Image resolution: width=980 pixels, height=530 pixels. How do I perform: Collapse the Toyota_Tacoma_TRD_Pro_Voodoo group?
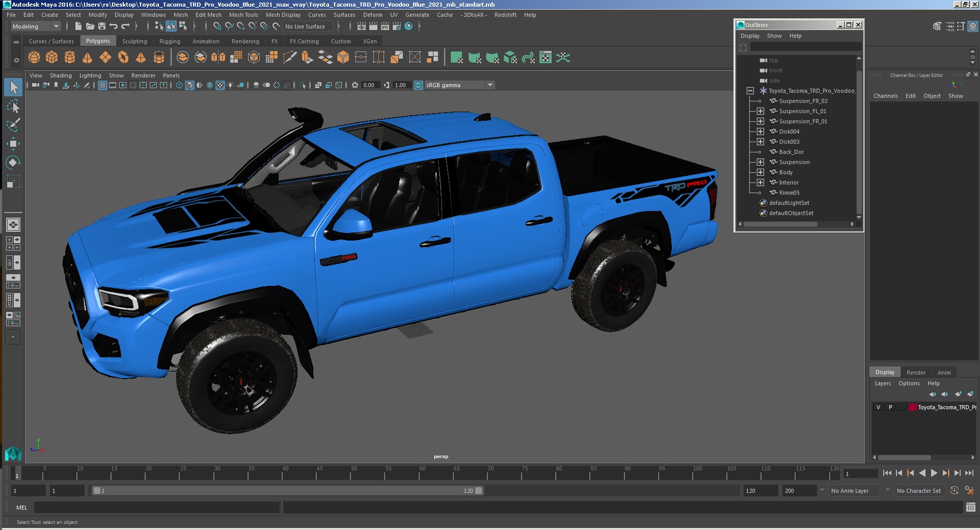tap(750, 91)
